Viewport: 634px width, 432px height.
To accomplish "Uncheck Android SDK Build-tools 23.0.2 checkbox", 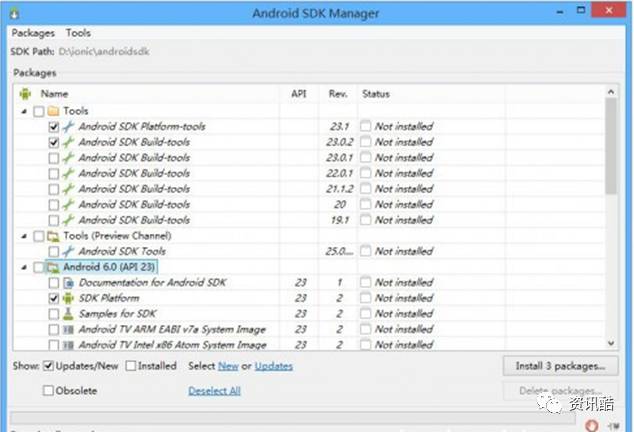I will 53,142.
